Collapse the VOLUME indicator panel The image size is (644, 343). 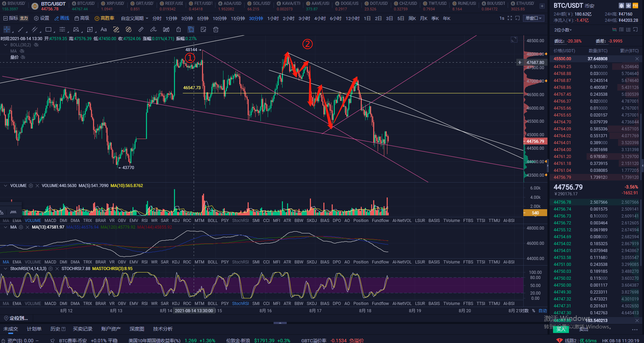tap(6, 186)
